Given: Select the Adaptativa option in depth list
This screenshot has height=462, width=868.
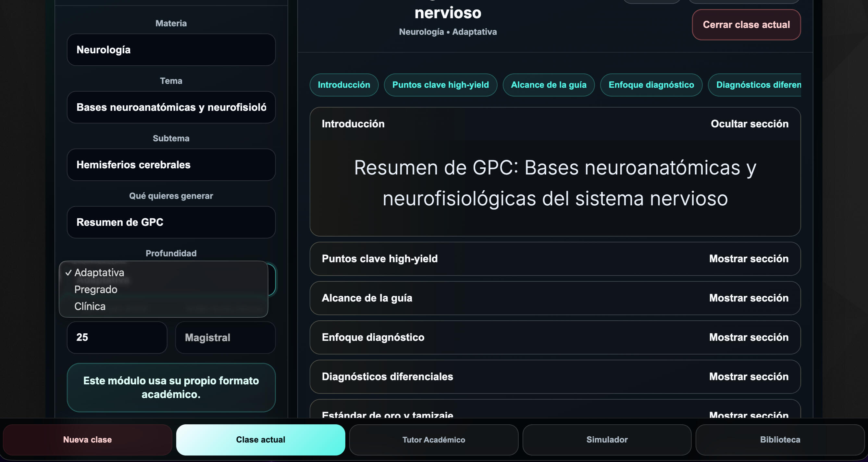Looking at the screenshot, I should pyautogui.click(x=163, y=273).
